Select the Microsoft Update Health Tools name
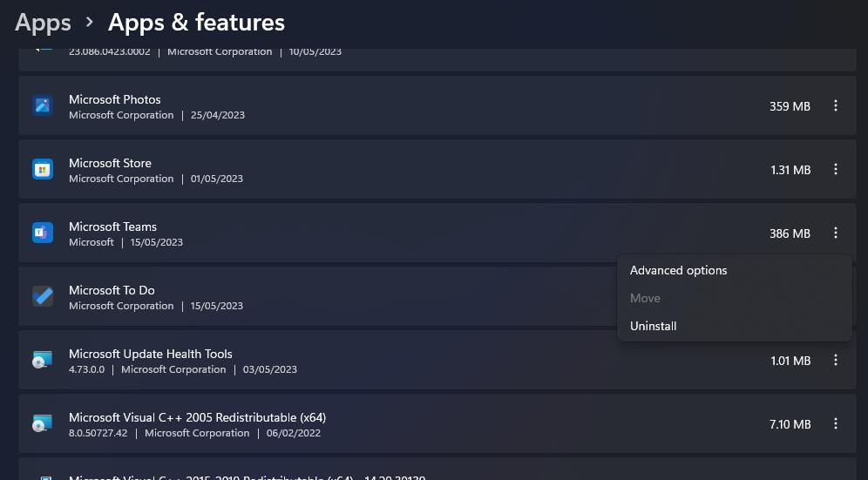 coord(151,355)
